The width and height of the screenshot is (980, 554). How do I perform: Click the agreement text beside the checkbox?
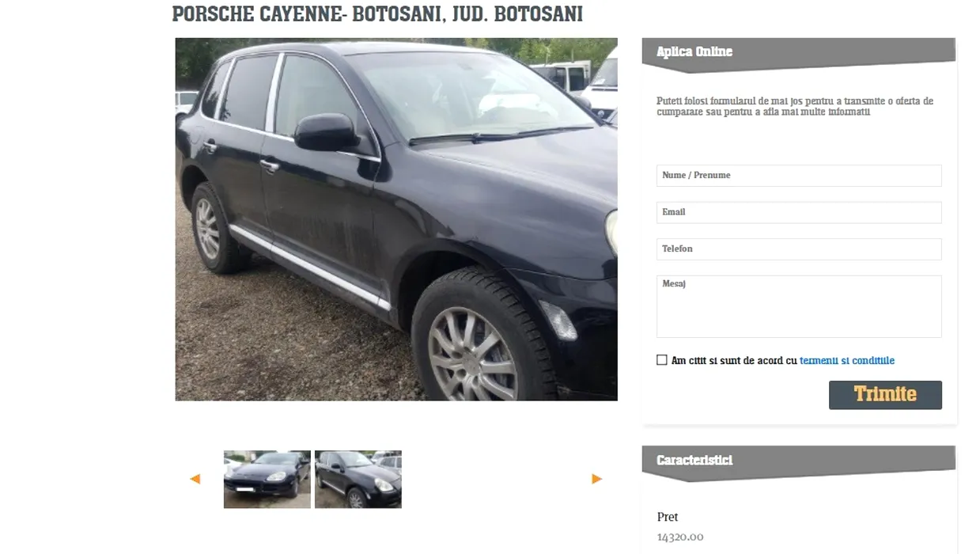tap(783, 361)
